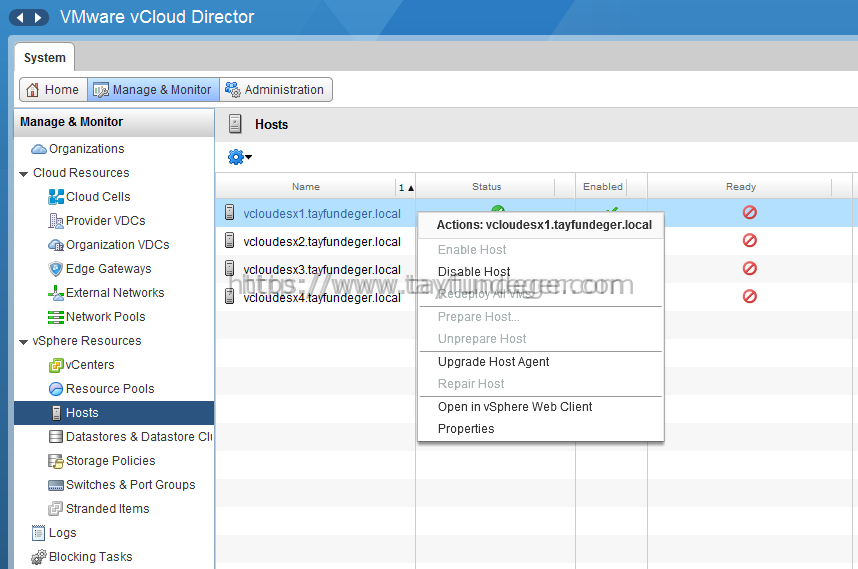The height and width of the screenshot is (569, 858).
Task: Open the System tab
Action: click(45, 57)
